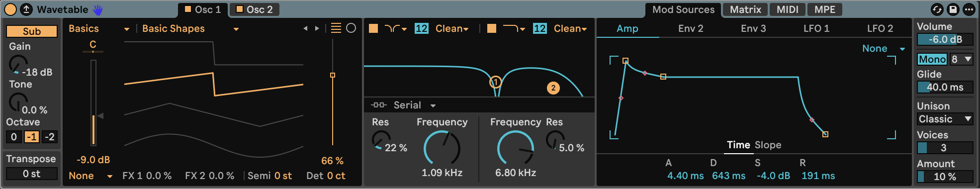Open the Matrix tab
The width and height of the screenshot is (980, 189).
[745, 9]
